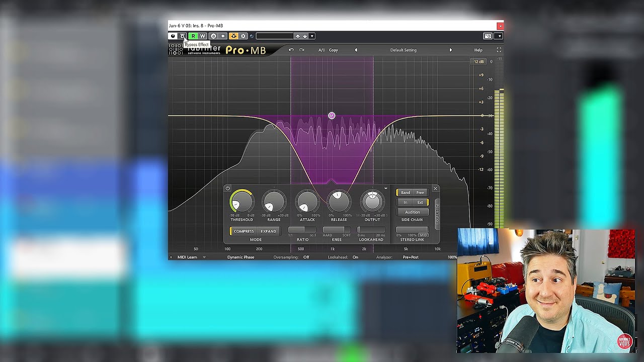Click MIDI Learn in bottom bar
This screenshot has width=644, height=362.
pyautogui.click(x=187, y=257)
